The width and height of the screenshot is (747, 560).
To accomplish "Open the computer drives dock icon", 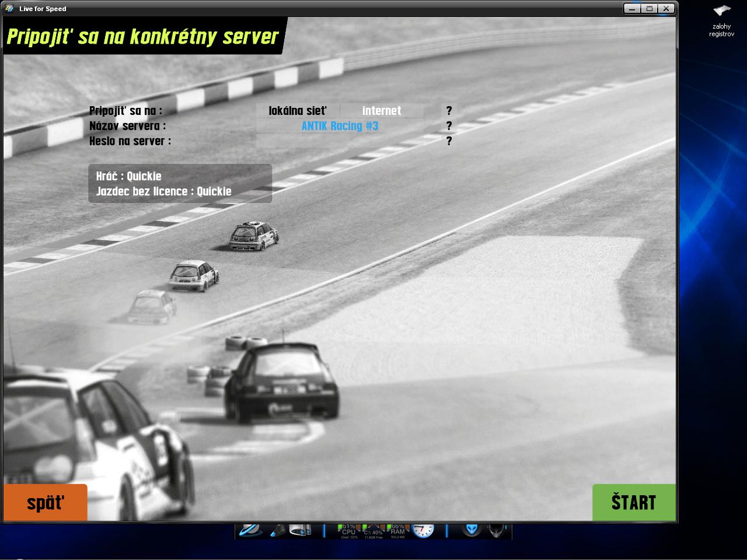I will coord(301,530).
